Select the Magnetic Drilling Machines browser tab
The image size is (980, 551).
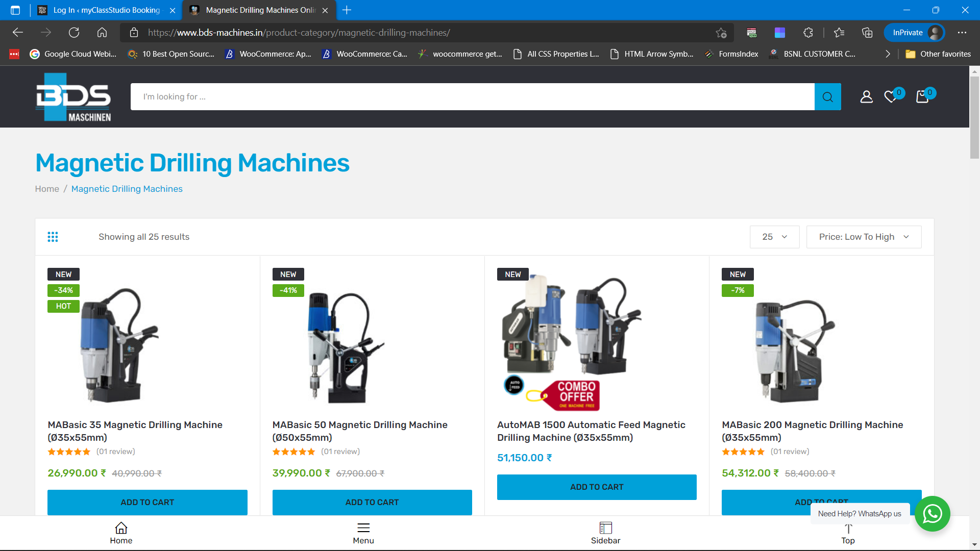[x=260, y=10]
